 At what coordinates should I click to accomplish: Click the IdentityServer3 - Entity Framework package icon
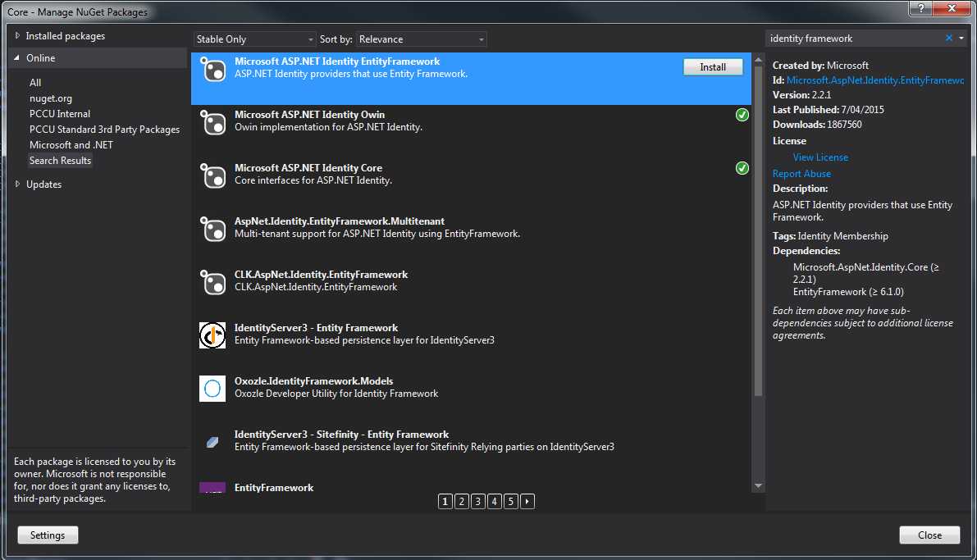[x=212, y=335]
